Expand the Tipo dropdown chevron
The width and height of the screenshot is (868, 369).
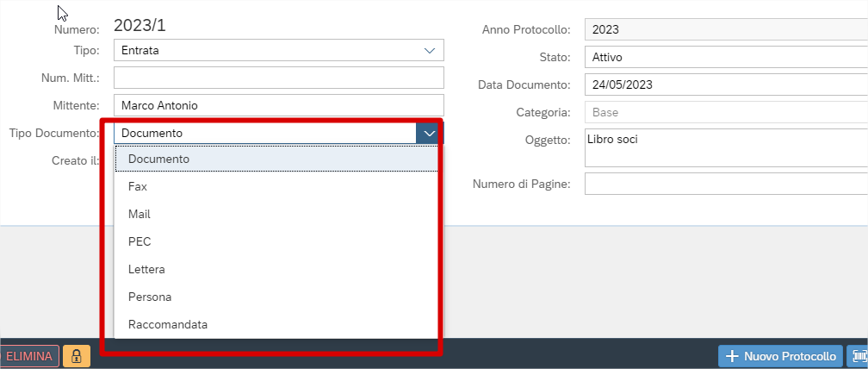tap(430, 50)
